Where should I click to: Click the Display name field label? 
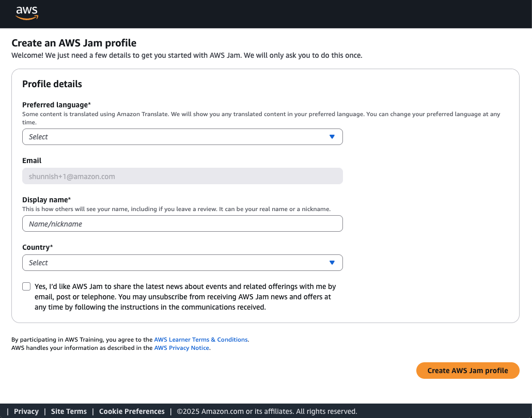tap(46, 200)
